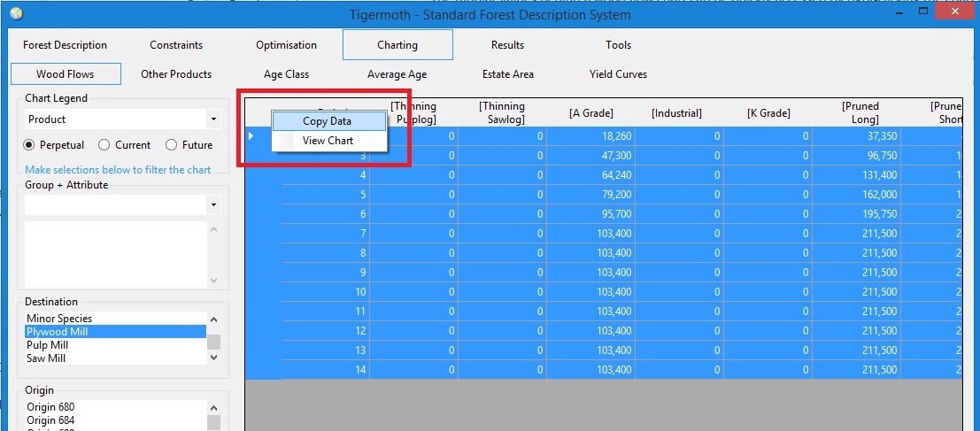Click the Pruned Long cell 195,750

point(857,213)
